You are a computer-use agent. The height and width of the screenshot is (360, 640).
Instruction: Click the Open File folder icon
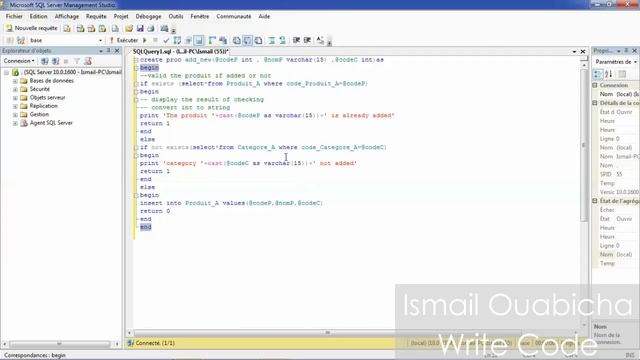tap(129, 28)
